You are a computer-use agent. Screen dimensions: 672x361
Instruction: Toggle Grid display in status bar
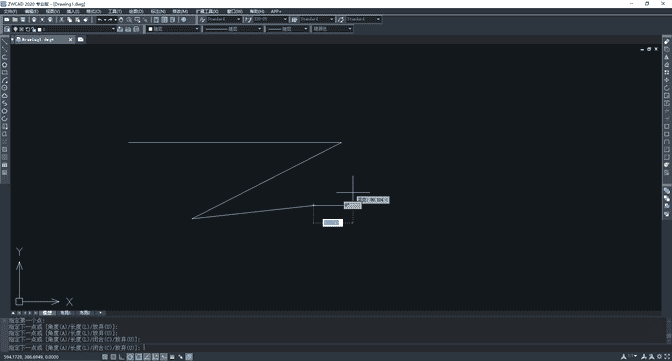114,357
